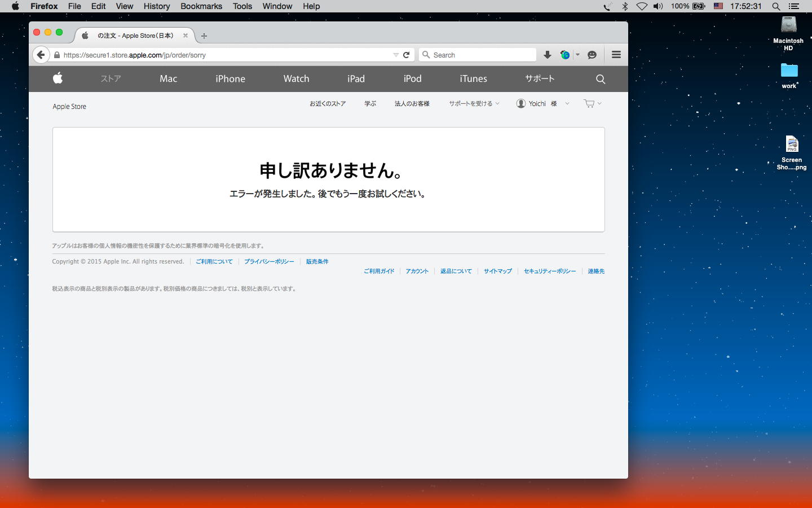Screen dimensions: 812x508
Task: Click the 法人のお客様 link
Action: [x=412, y=104]
